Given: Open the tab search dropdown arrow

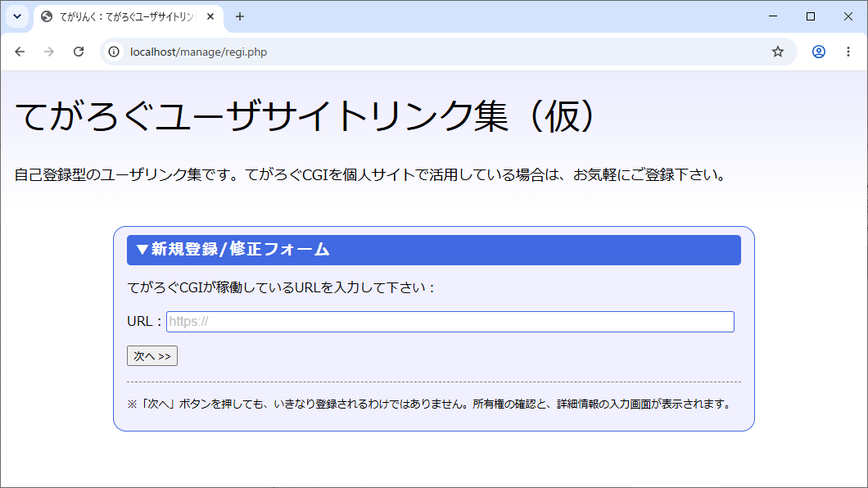Looking at the screenshot, I should point(17,16).
